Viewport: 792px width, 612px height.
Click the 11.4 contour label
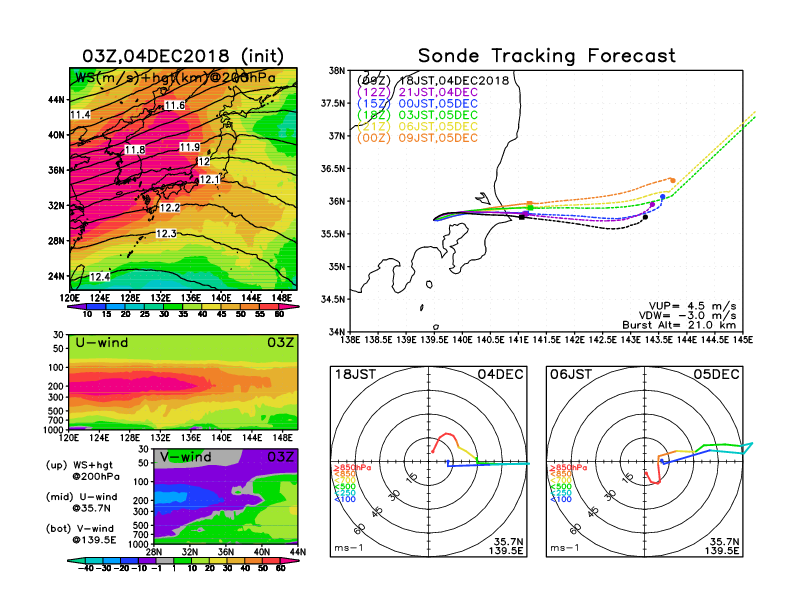click(80, 115)
